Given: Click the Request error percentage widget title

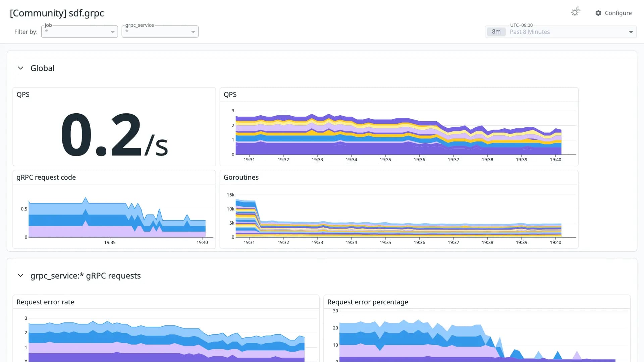Looking at the screenshot, I should [x=368, y=302].
